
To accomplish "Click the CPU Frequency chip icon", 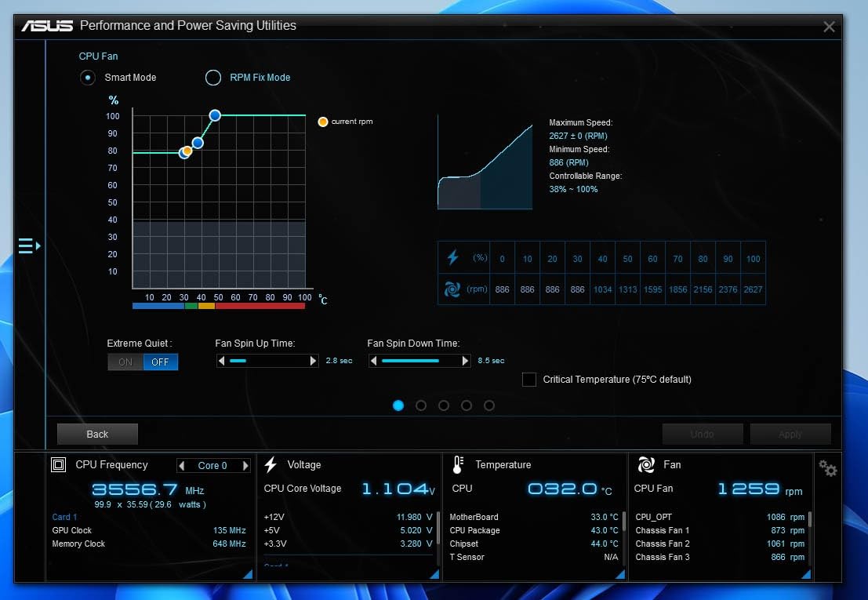I will click(58, 464).
